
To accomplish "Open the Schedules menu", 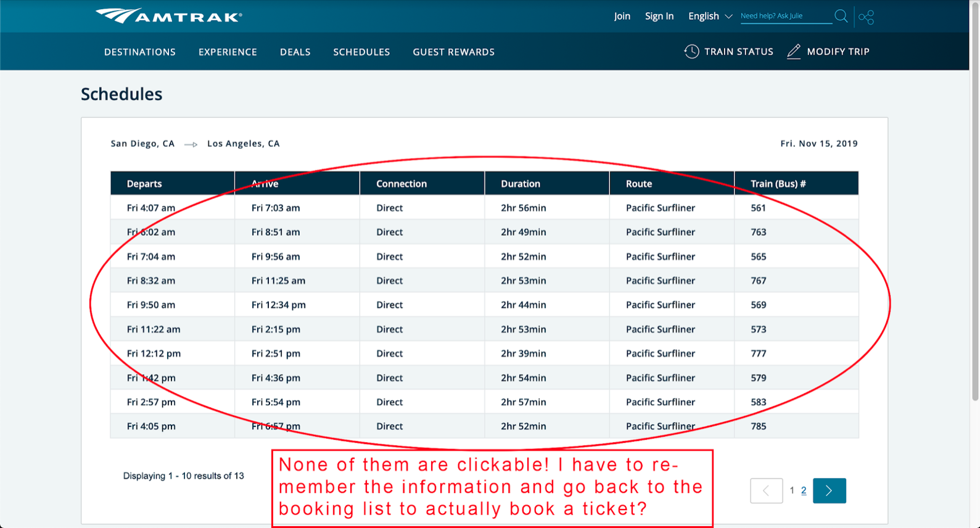I will [361, 52].
